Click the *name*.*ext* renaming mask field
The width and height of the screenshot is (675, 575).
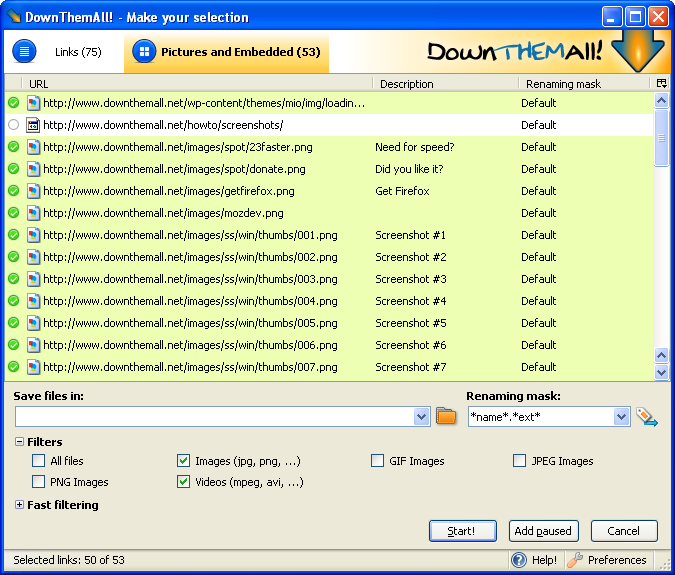[541, 417]
